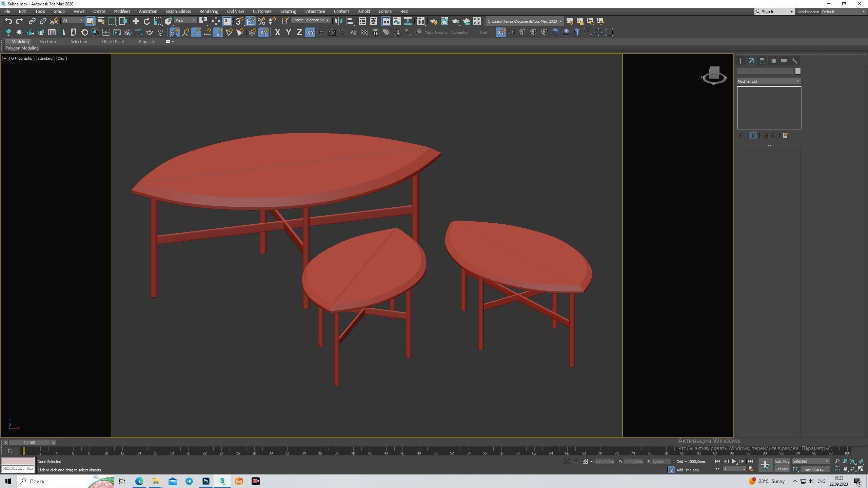Click the Set Key button
Screen dimensions: 868x488
(782, 469)
